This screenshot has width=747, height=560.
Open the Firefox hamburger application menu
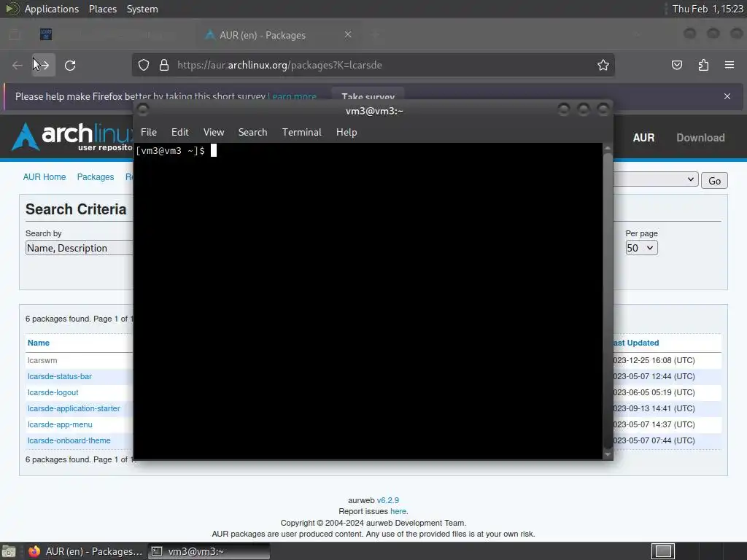[x=729, y=65]
